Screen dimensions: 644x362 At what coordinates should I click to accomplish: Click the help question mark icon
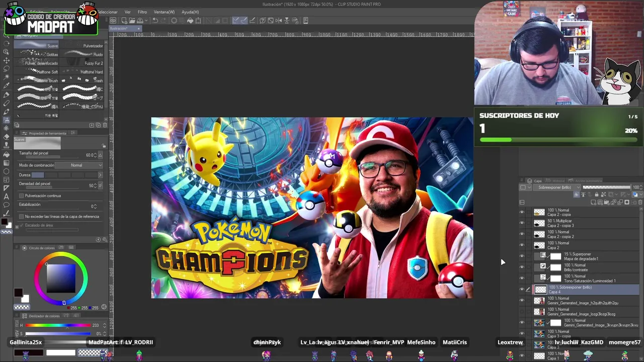[262, 21]
